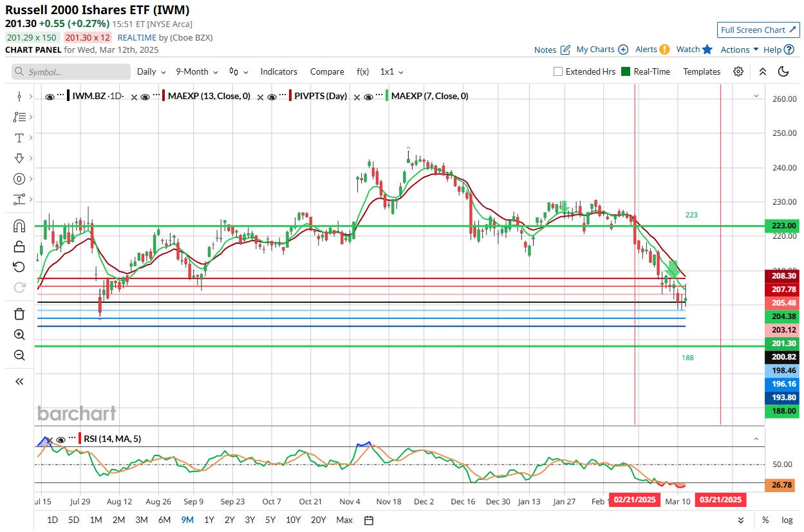
Task: Select the 1Y time range
Action: (209, 520)
